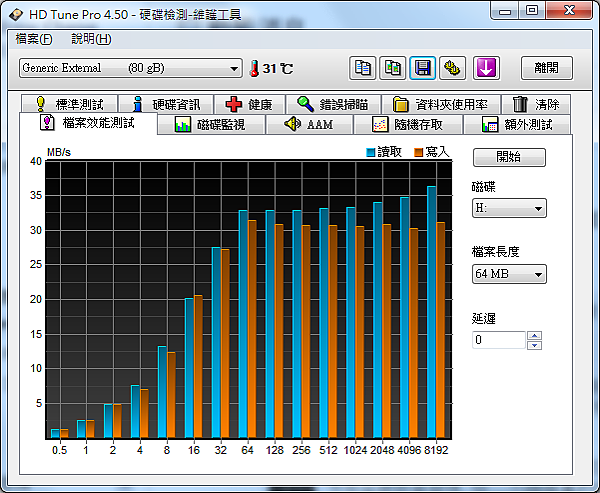
Task: Switch to the 錯誤掃瞄 tab
Action: pyautogui.click(x=333, y=104)
